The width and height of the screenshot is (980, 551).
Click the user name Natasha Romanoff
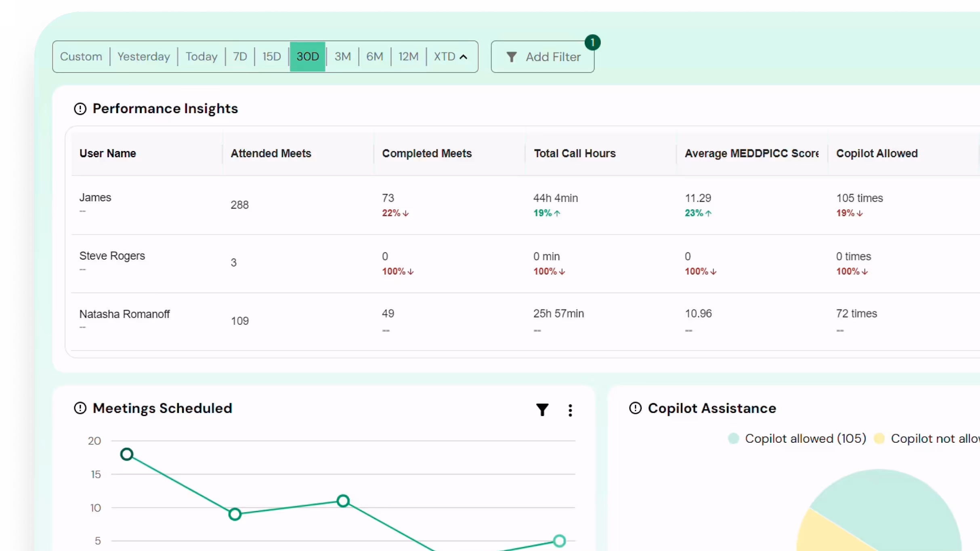tap(124, 314)
